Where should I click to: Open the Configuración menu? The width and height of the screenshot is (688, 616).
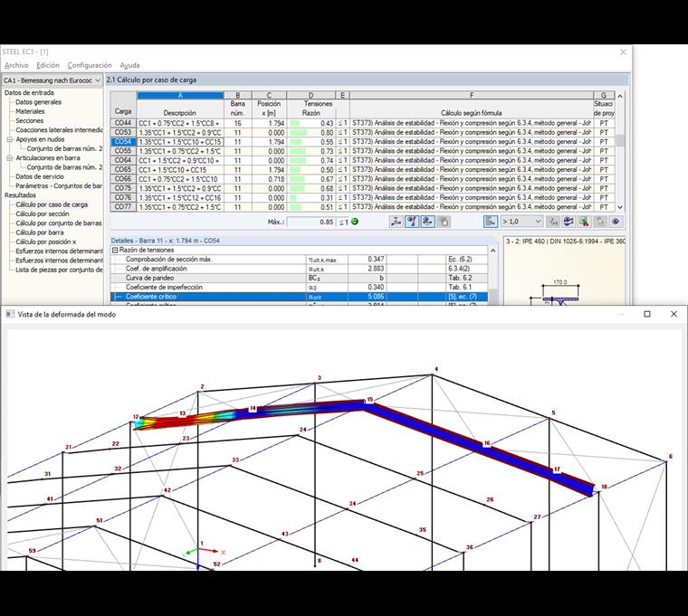tap(90, 65)
